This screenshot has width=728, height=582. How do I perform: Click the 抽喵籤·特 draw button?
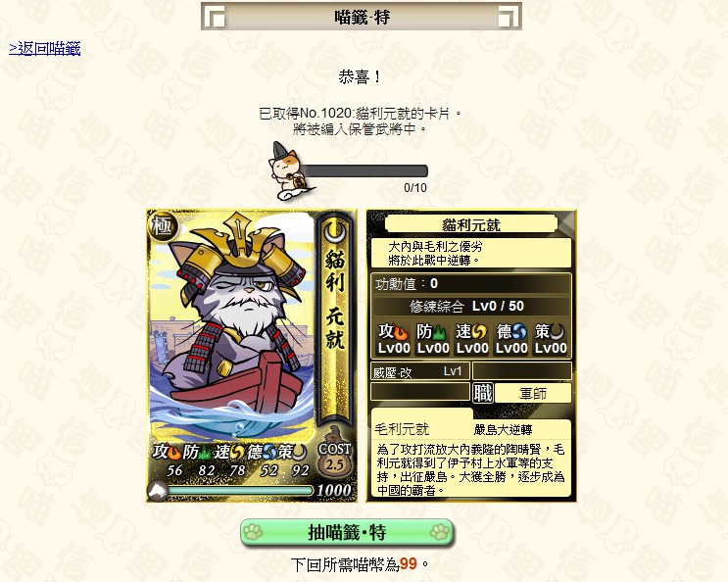point(347,532)
